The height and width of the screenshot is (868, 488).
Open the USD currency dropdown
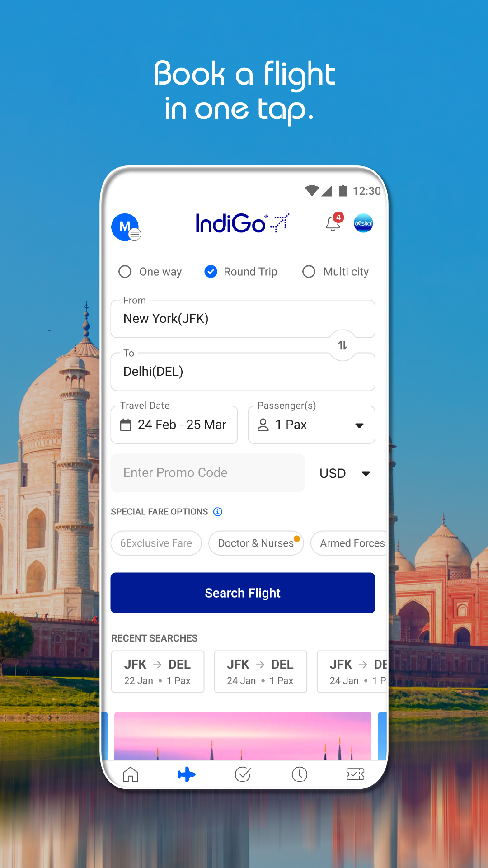point(345,473)
